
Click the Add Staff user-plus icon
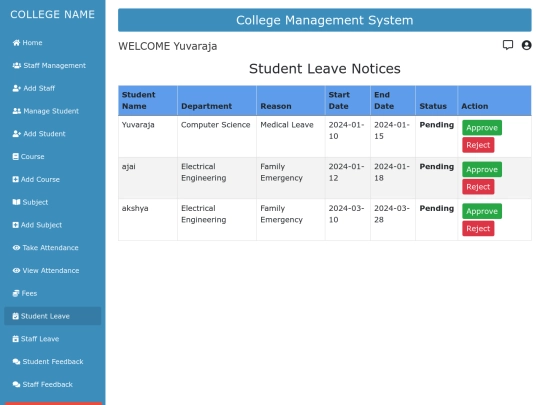17,88
